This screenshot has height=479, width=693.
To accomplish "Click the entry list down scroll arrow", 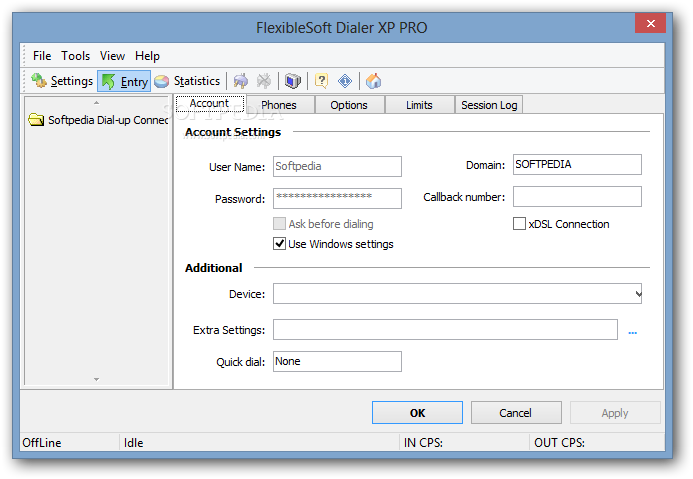I will coord(96,379).
